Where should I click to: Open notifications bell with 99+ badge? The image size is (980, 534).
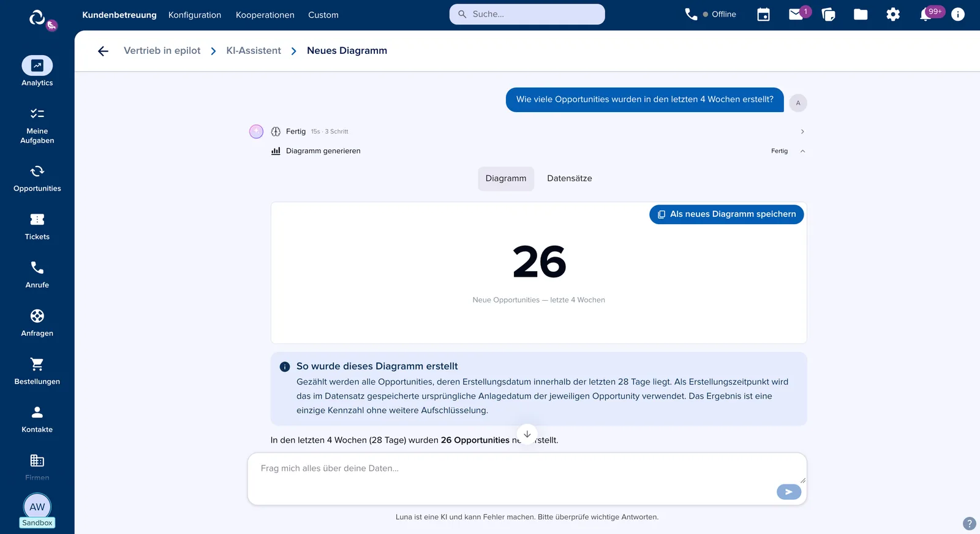click(x=925, y=14)
